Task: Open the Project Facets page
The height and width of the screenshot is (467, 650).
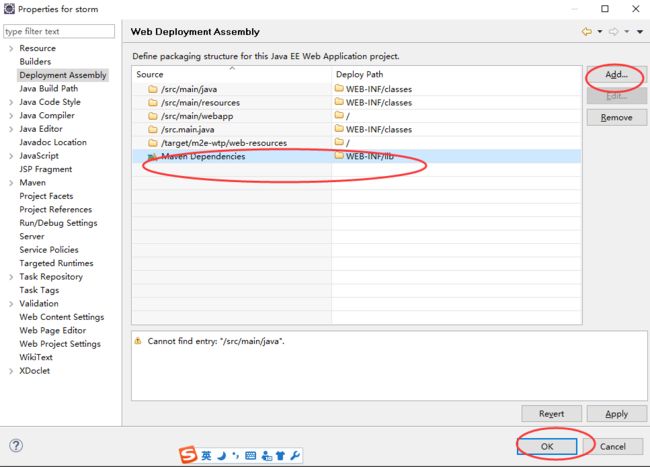Action: pos(46,196)
